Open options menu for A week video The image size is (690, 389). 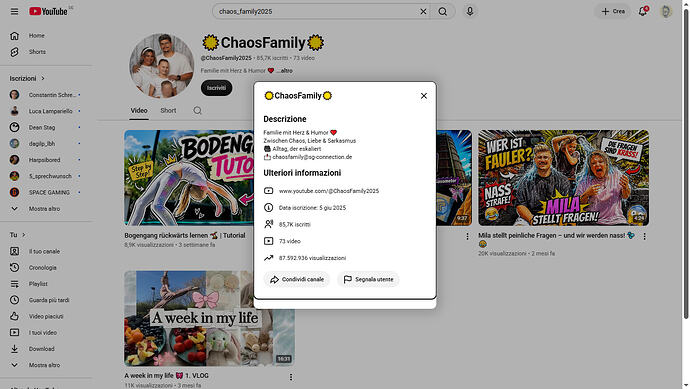pyautogui.click(x=290, y=377)
